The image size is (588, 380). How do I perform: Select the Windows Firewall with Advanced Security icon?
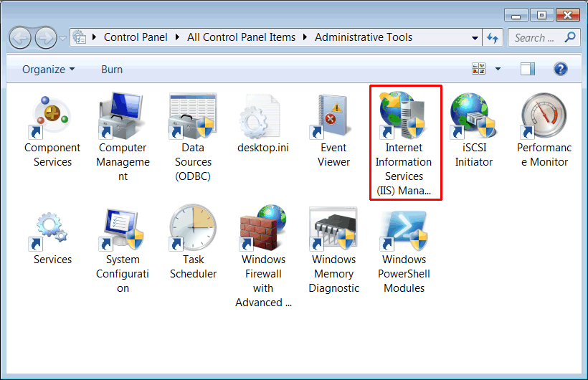(x=263, y=228)
